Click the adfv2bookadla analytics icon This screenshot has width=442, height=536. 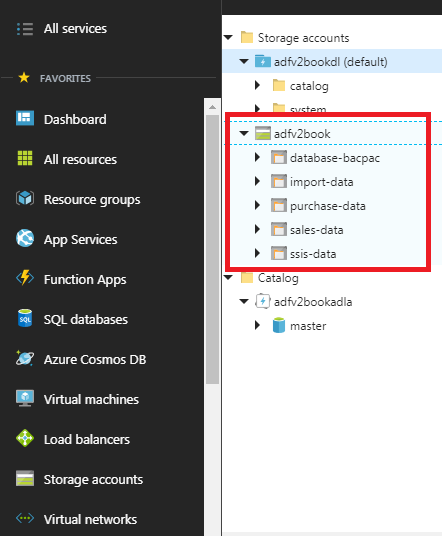[263, 302]
